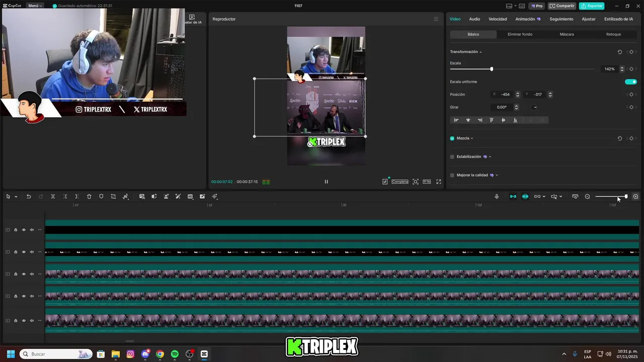Enable the Estabilización checkbox

452,157
